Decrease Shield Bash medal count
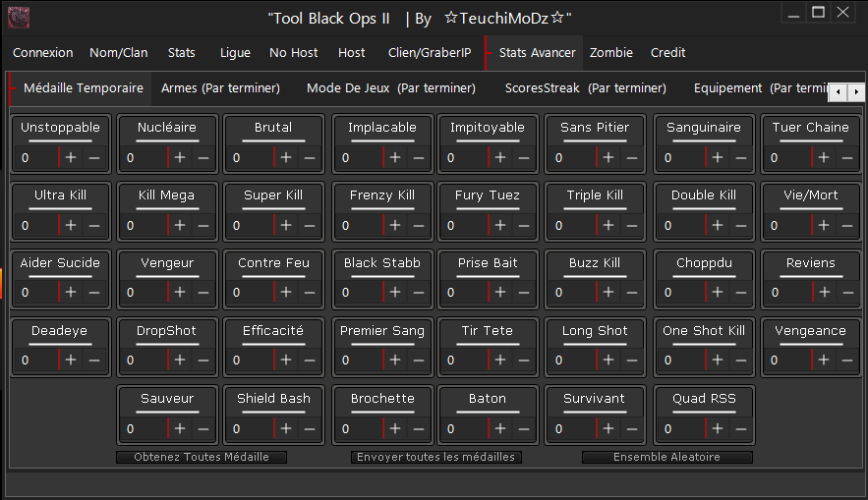The image size is (868, 500). (310, 428)
